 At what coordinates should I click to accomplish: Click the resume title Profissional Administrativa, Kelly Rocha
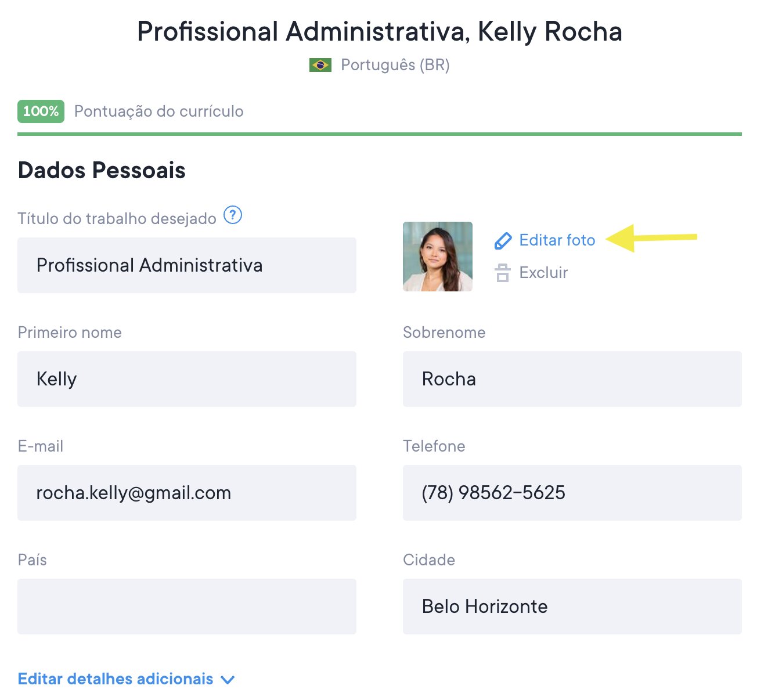(380, 31)
